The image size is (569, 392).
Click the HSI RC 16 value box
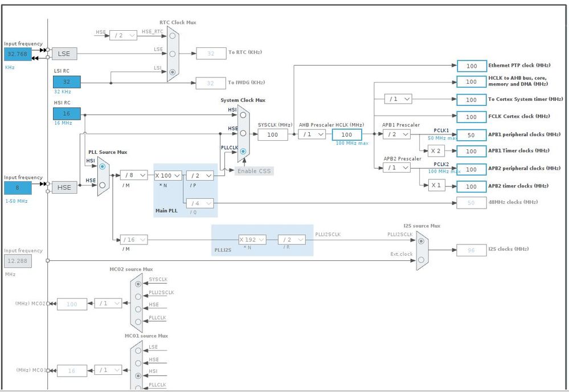pyautogui.click(x=67, y=113)
